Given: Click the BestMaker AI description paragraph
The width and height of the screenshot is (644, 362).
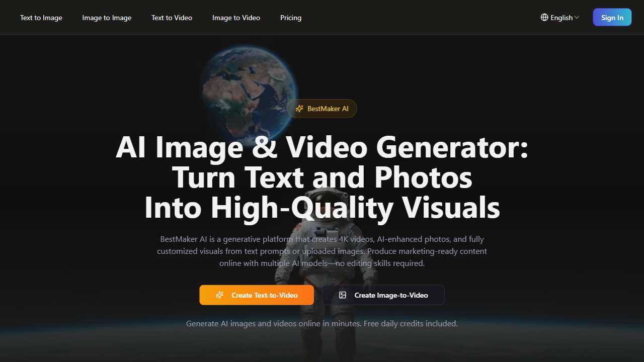Looking at the screenshot, I should pos(322,251).
